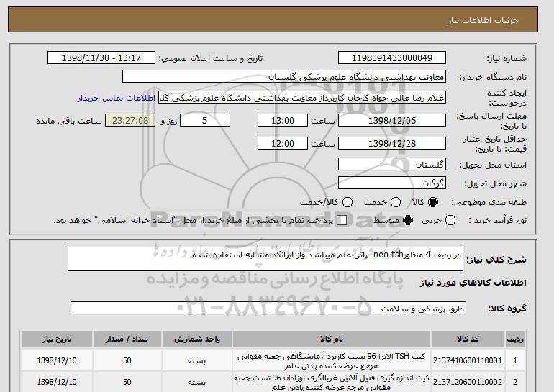The width and height of the screenshot is (554, 392).
Task: Select the خدمت radio button
Action: click(x=396, y=202)
